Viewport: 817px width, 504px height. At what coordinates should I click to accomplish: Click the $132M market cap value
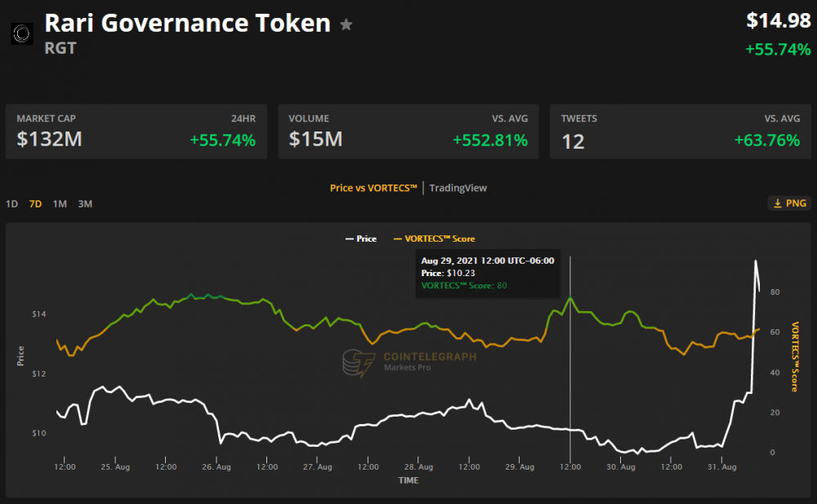(50, 139)
